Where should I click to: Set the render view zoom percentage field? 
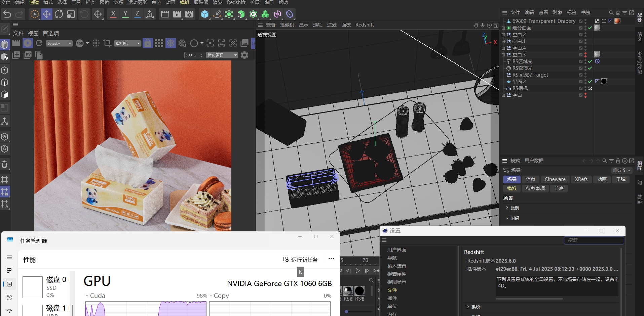(x=194, y=55)
